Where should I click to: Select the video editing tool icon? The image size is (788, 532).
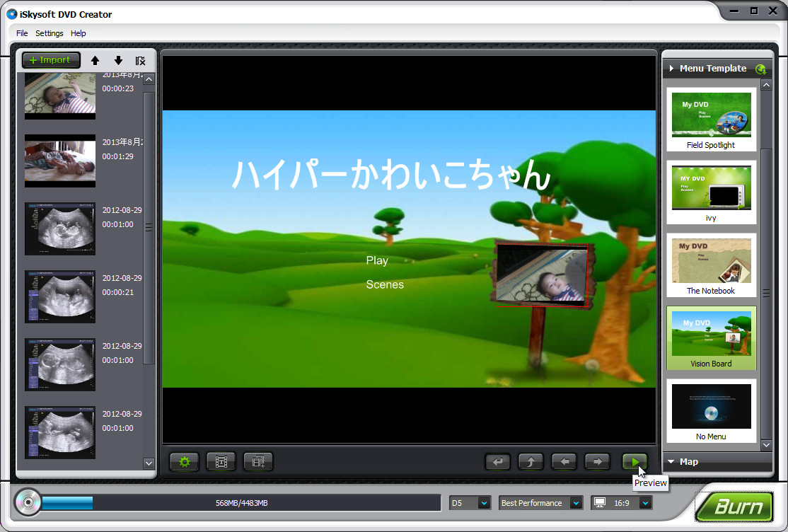221,461
